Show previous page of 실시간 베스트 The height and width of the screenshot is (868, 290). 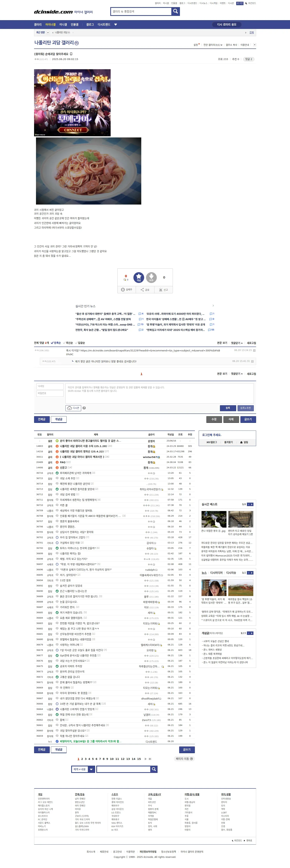tap(249, 504)
